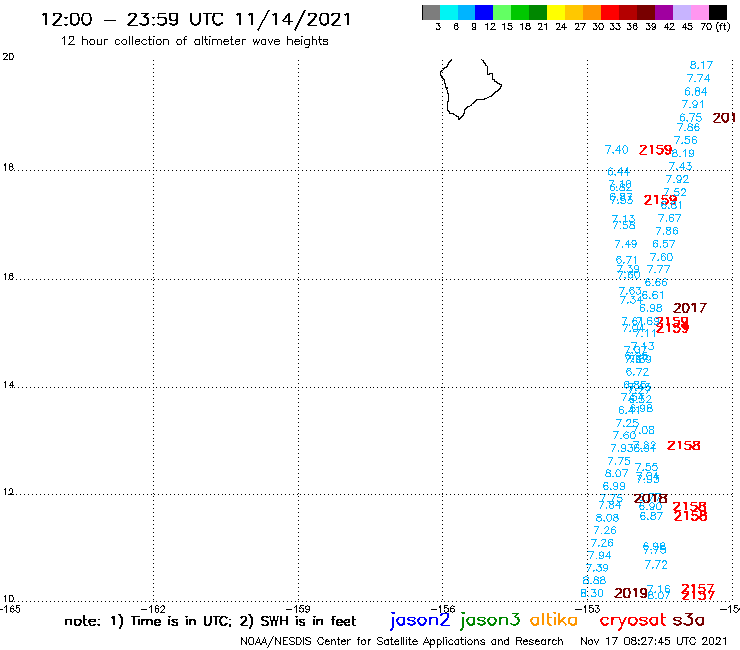
Task: Click the orange 'altika' satellite label
Action: (x=554, y=620)
